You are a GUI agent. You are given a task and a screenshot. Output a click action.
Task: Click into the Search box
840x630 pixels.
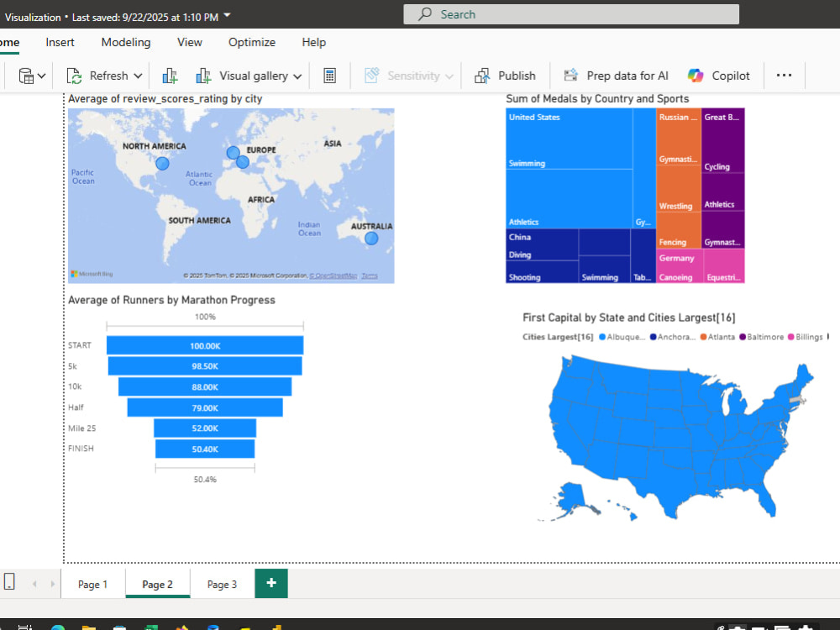(571, 14)
